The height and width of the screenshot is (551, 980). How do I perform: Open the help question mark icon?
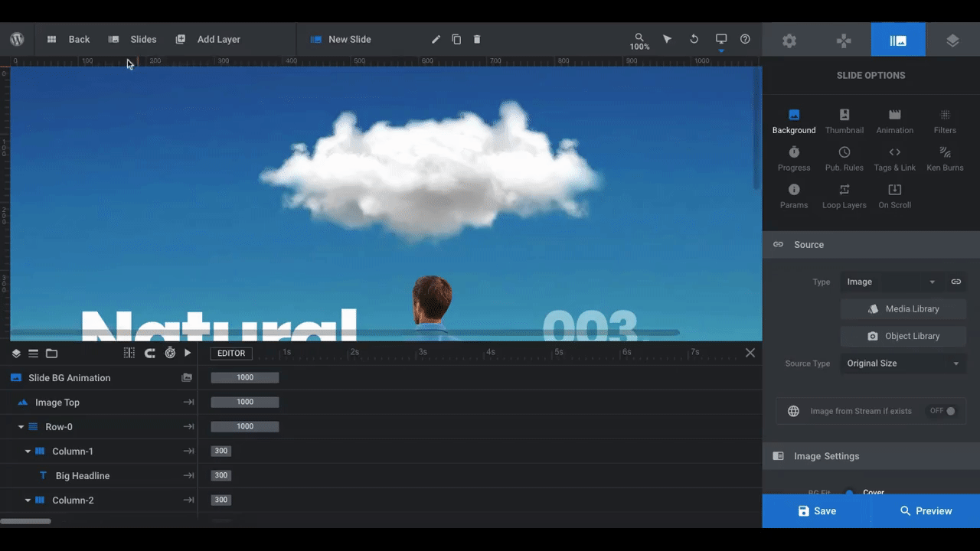[745, 39]
